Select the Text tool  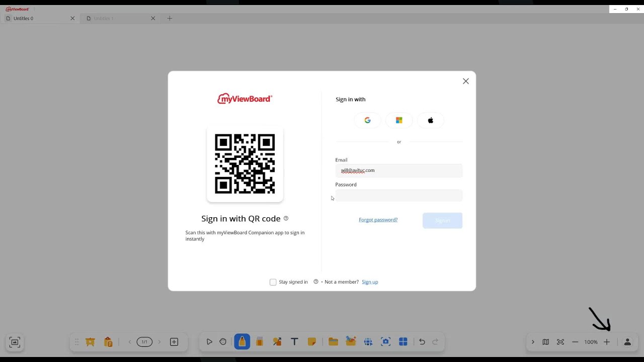tap(295, 342)
